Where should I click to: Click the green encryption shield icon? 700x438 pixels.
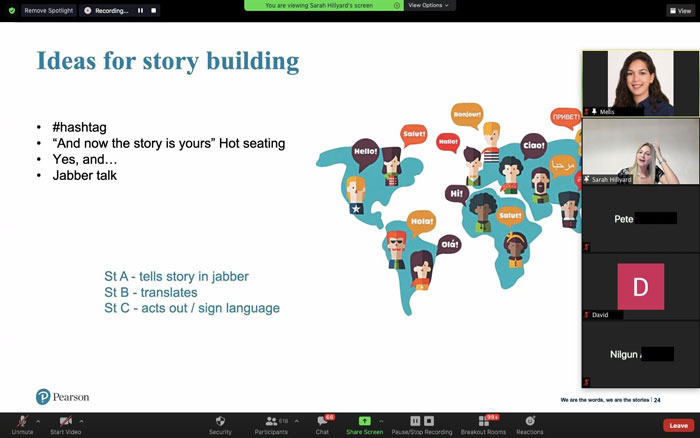coord(12,10)
